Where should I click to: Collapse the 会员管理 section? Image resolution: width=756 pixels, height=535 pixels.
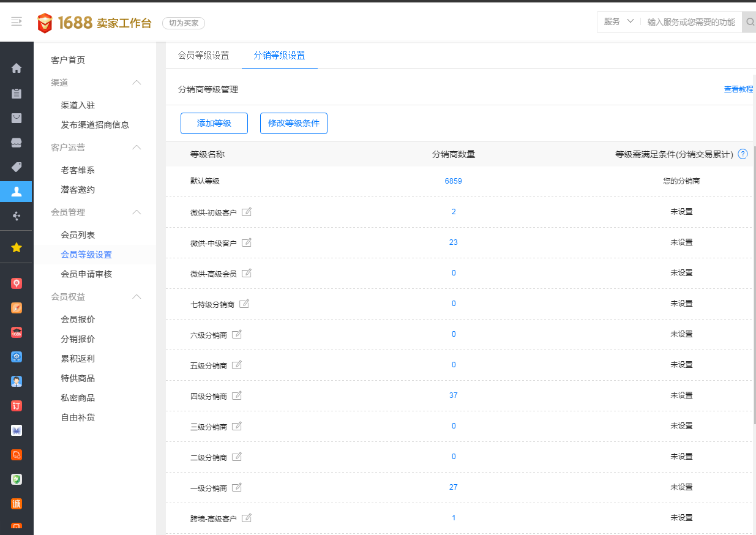[137, 212]
